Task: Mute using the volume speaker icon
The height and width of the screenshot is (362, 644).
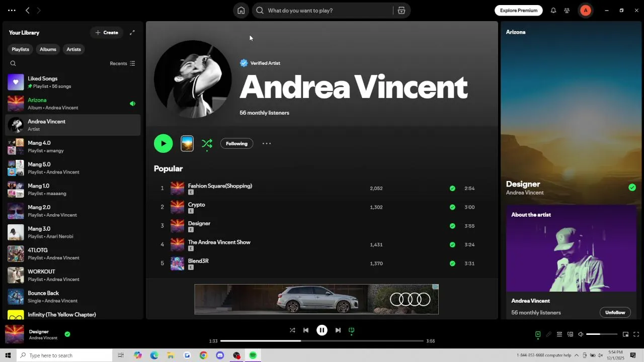Action: point(581,334)
